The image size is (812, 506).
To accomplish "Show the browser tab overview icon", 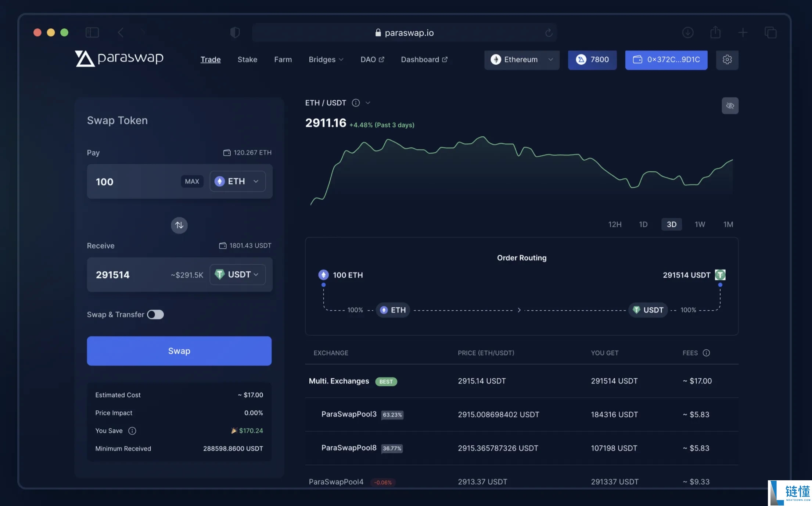I will (x=770, y=33).
